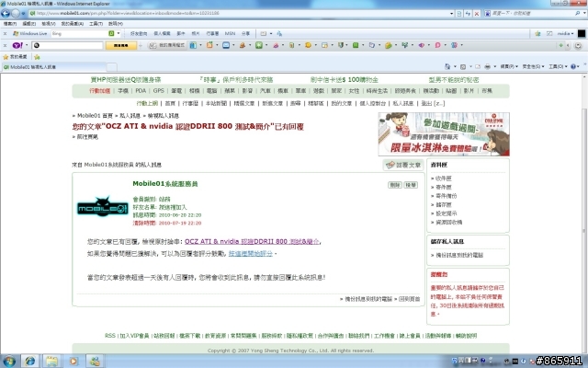Click the Windows Live logo on toolbar
The image size is (588, 368).
pyautogui.click(x=30, y=33)
